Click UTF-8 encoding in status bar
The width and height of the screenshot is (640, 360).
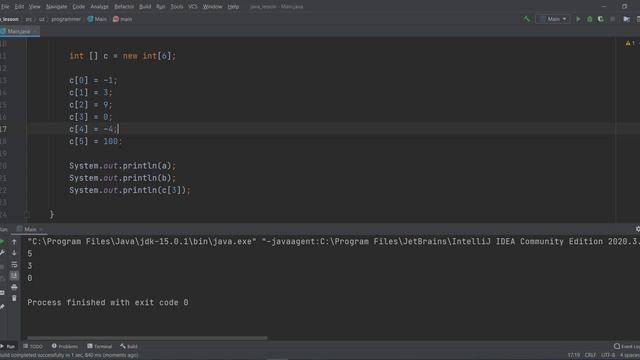point(608,355)
